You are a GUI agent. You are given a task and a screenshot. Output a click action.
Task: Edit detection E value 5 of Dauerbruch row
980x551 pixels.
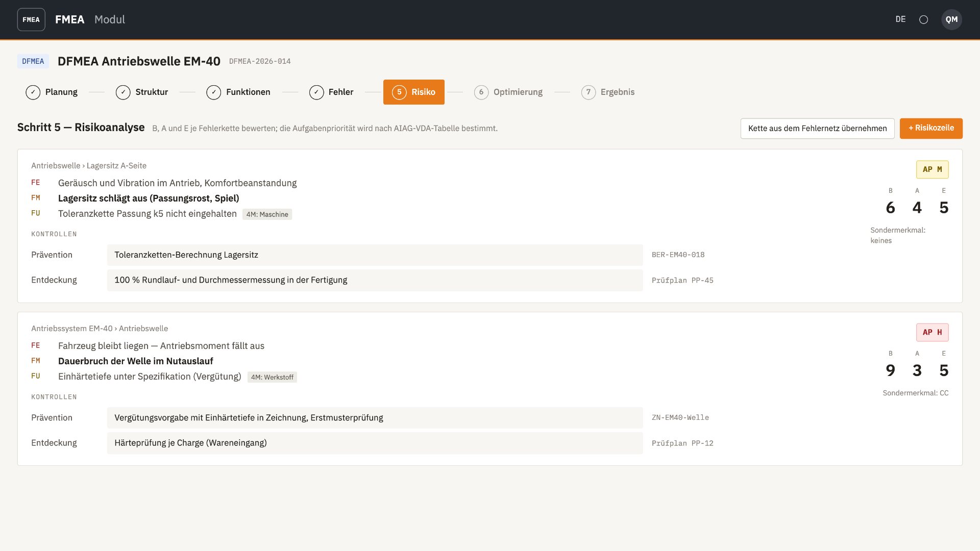pyautogui.click(x=944, y=370)
